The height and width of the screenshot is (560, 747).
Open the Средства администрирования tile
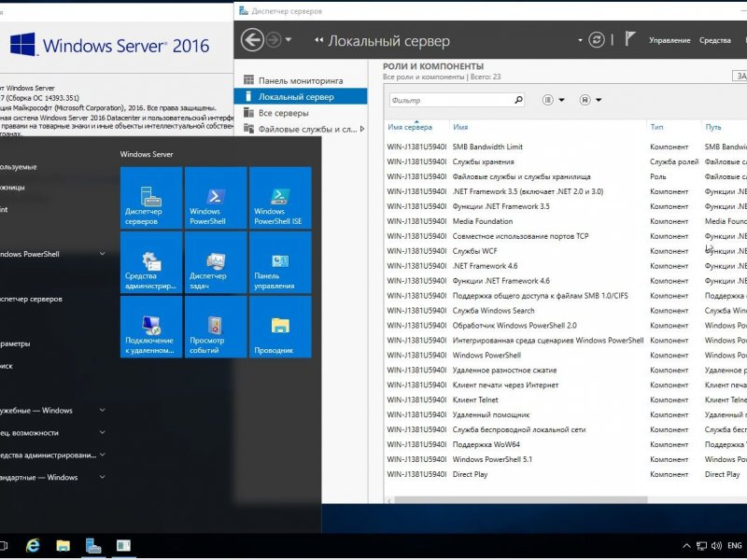tap(151, 262)
